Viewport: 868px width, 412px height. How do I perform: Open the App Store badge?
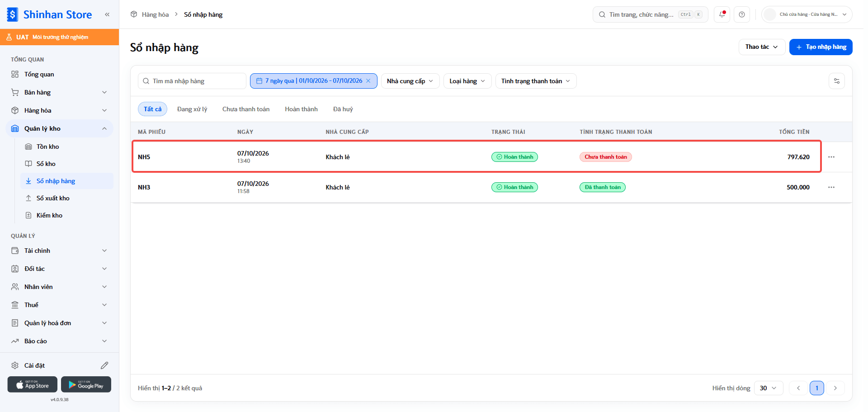[x=33, y=384]
